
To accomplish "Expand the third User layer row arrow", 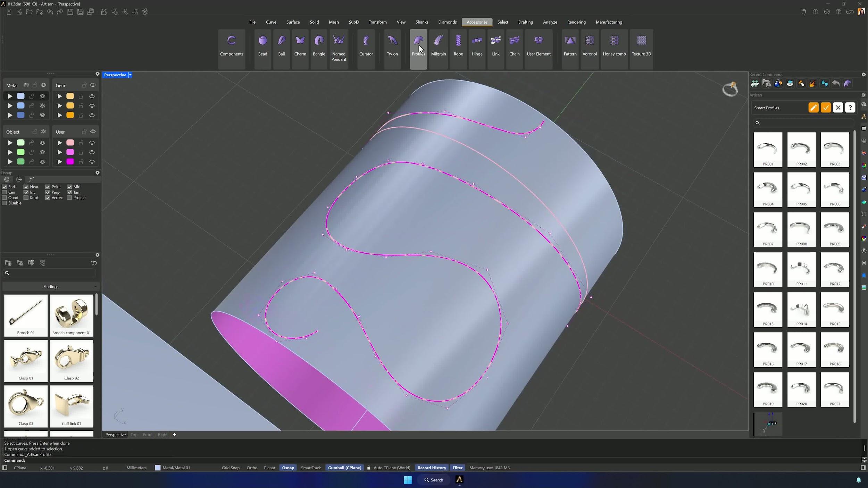I will tap(60, 162).
